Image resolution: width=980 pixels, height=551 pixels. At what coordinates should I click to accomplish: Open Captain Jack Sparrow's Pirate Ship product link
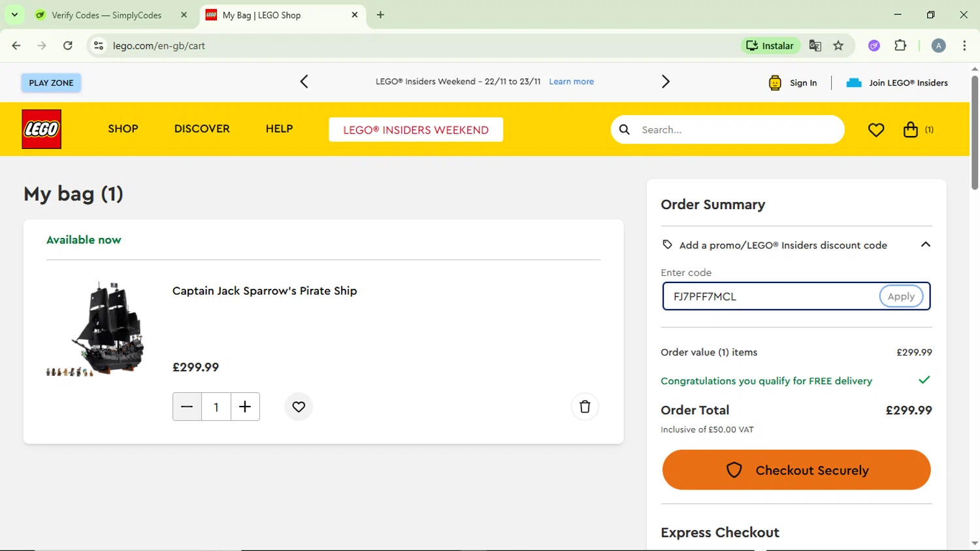pyautogui.click(x=265, y=291)
